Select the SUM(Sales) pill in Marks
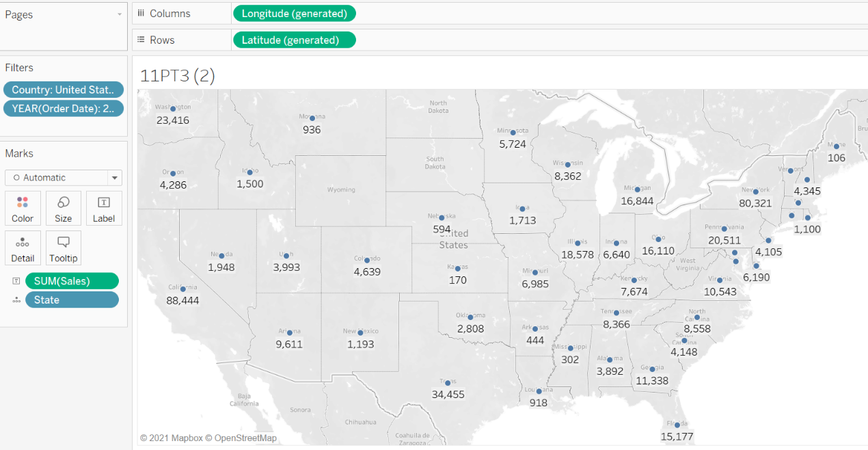The image size is (868, 450). click(x=72, y=281)
